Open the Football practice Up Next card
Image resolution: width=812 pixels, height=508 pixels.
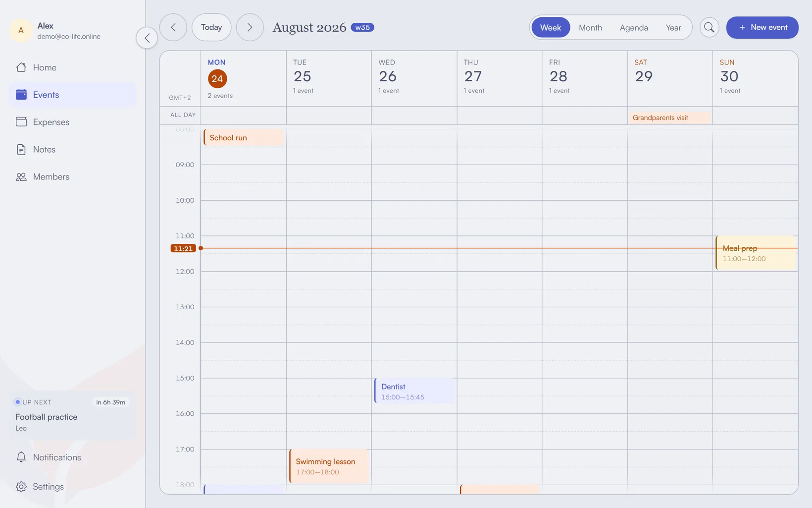click(73, 415)
